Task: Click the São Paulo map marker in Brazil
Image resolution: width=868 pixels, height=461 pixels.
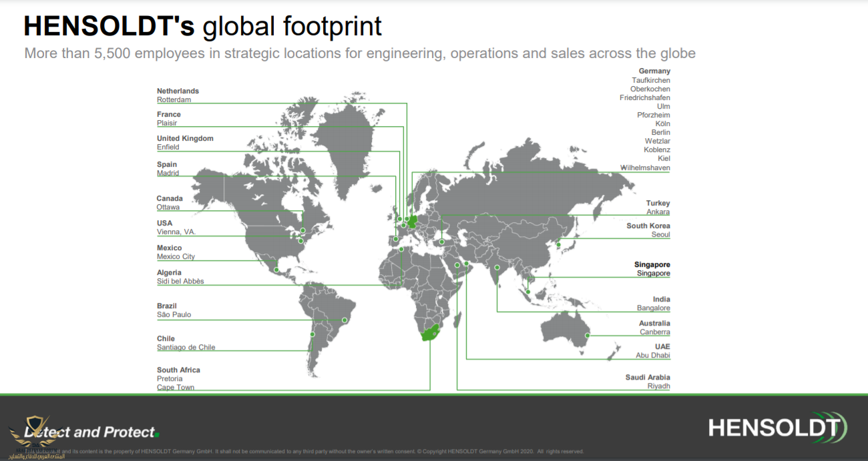Action: tap(345, 320)
